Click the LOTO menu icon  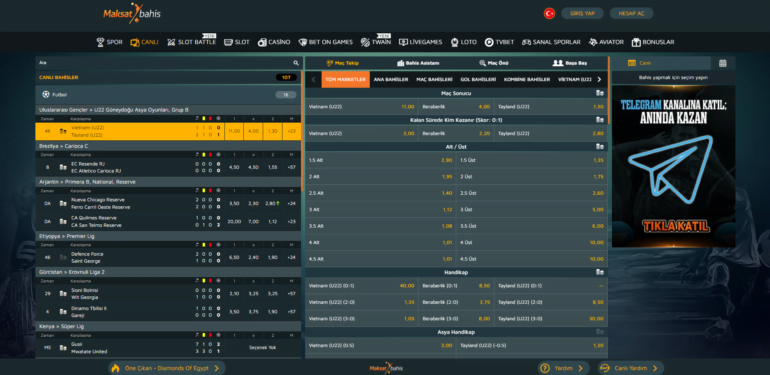pyautogui.click(x=455, y=42)
